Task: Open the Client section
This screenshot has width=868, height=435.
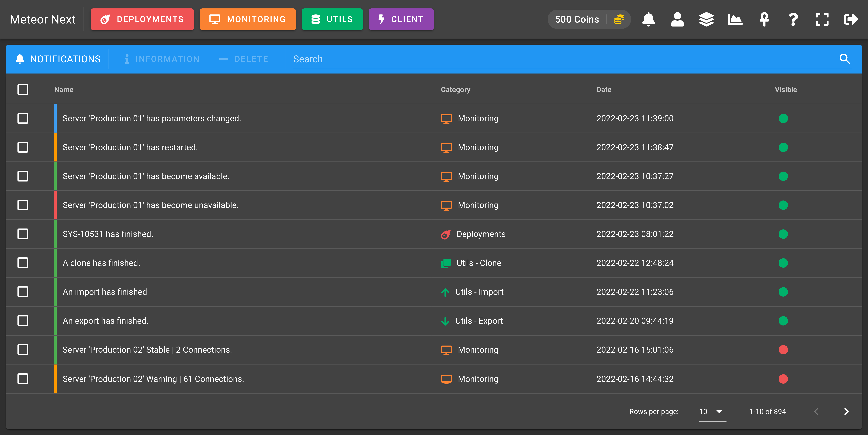Action: tap(401, 19)
